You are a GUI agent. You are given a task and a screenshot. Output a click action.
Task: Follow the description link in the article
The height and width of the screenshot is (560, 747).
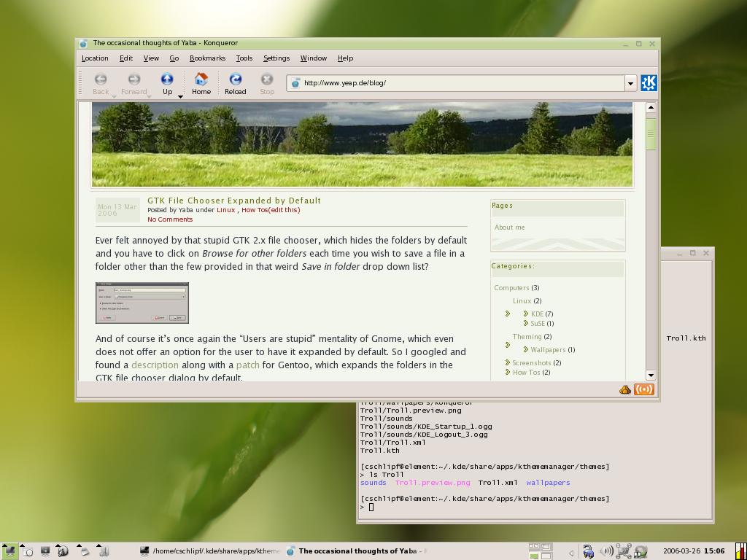pyautogui.click(x=155, y=365)
